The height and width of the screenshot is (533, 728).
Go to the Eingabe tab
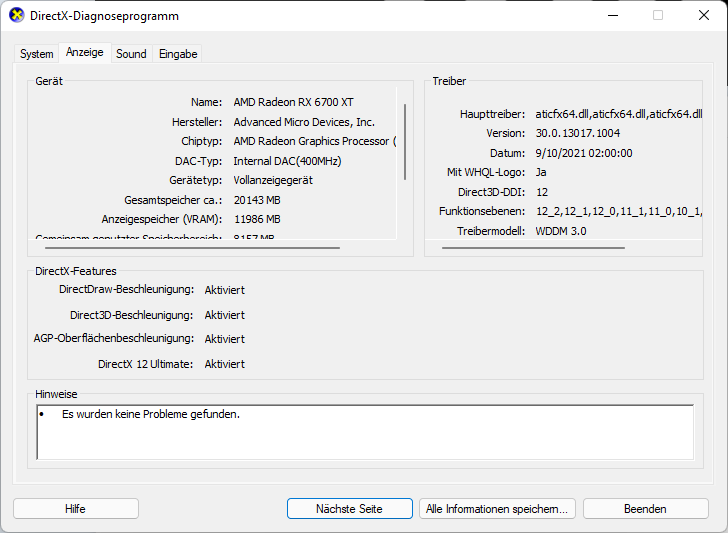[x=178, y=54]
